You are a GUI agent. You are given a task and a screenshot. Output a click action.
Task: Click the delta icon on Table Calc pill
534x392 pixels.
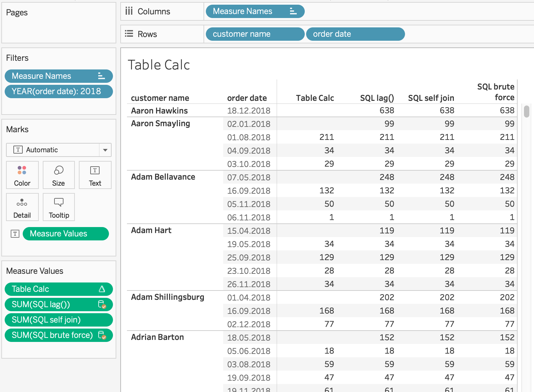coord(102,289)
